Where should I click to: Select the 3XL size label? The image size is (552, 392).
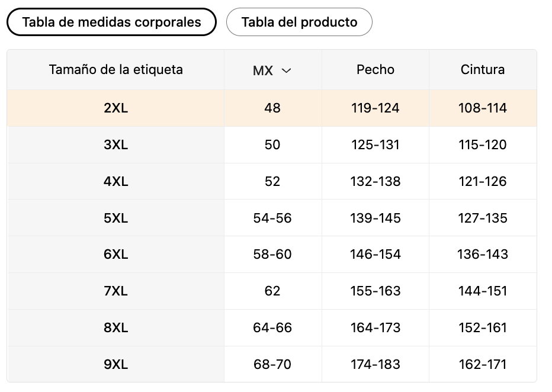[115, 145]
